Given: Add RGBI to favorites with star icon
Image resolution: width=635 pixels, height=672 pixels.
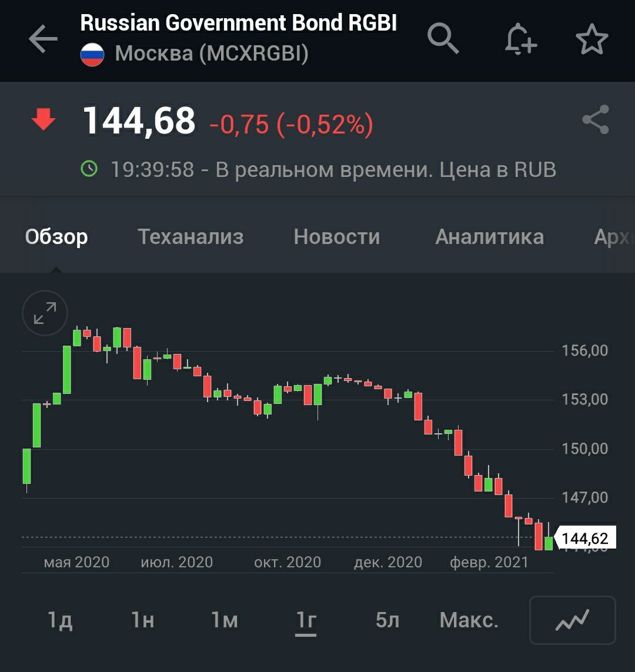Looking at the screenshot, I should 591,40.
